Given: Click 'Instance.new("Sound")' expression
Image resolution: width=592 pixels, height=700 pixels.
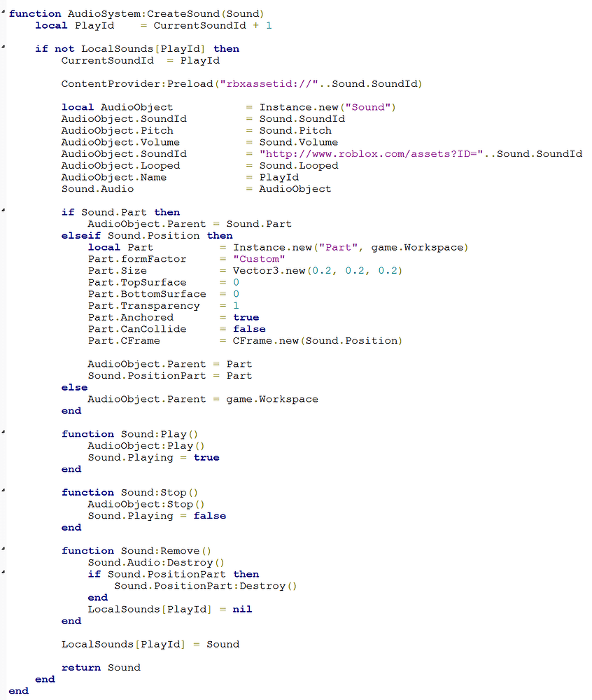Looking at the screenshot, I should [327, 107].
